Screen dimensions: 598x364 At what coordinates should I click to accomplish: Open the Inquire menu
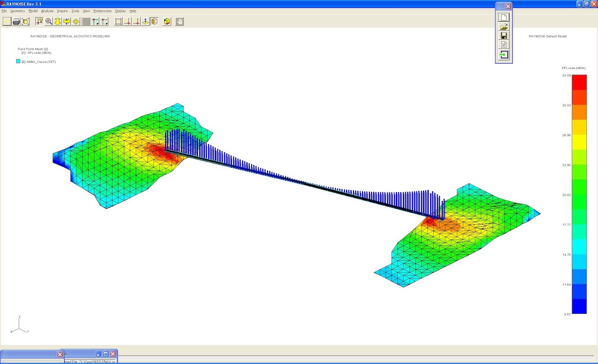(x=62, y=11)
